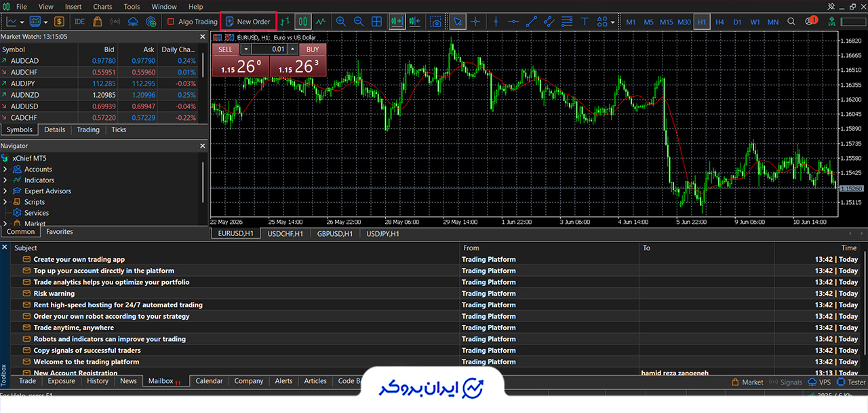
Task: Select the crosshair tool
Action: (475, 22)
